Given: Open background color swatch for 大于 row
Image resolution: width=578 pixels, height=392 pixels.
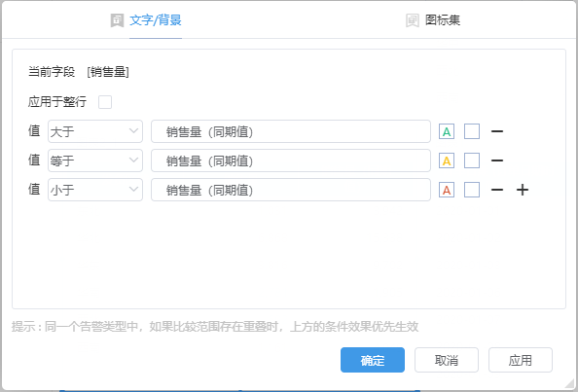Looking at the screenshot, I should pos(472,131).
